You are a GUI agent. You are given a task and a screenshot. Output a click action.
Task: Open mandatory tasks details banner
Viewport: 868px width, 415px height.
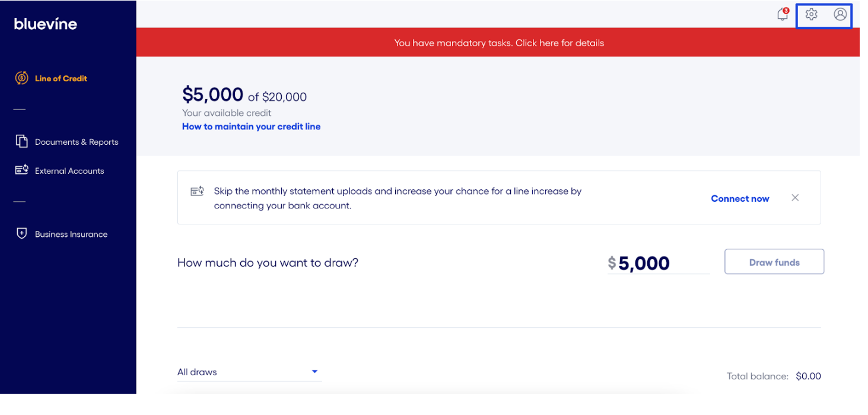[499, 42]
